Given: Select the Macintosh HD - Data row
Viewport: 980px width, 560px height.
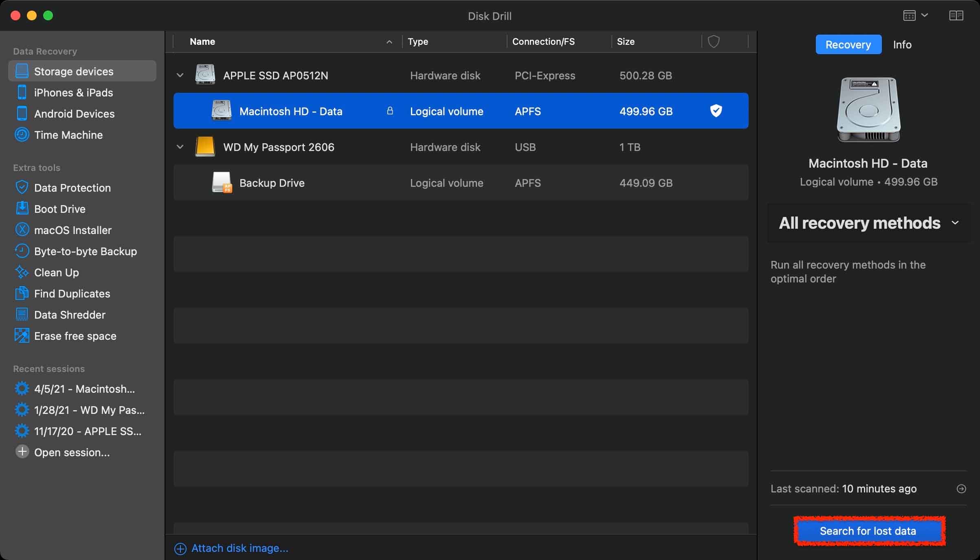Looking at the screenshot, I should click(x=461, y=111).
